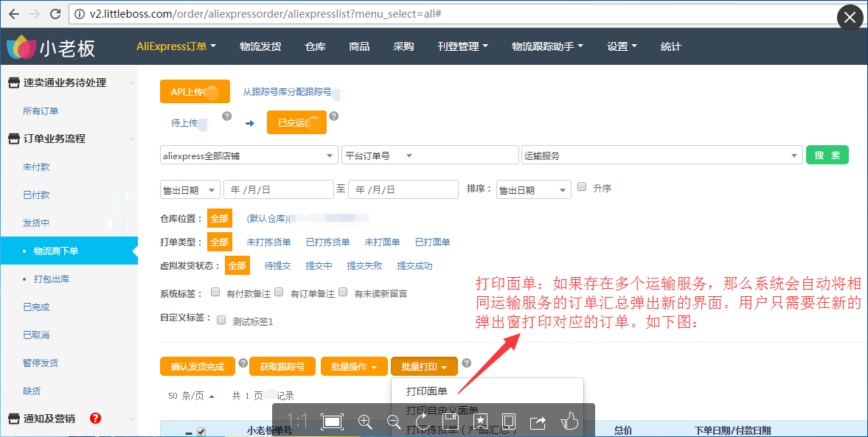Viewport: 868px width, 437px height.
Task: Send the image to phone icon
Action: pyautogui.click(x=508, y=422)
